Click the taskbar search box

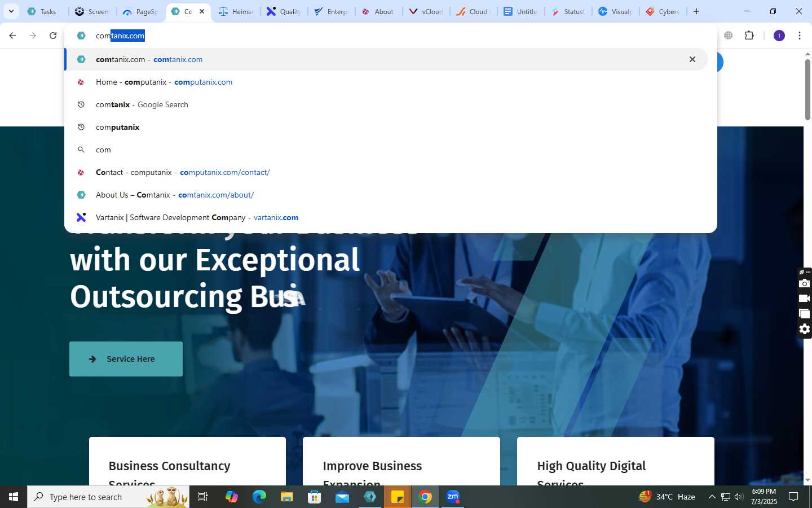tap(108, 497)
